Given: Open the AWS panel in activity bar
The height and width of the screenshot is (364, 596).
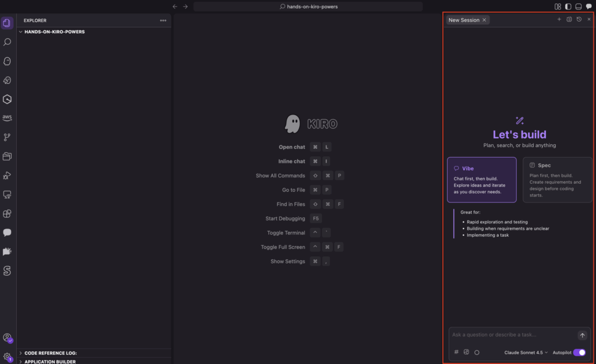Looking at the screenshot, I should point(7,118).
